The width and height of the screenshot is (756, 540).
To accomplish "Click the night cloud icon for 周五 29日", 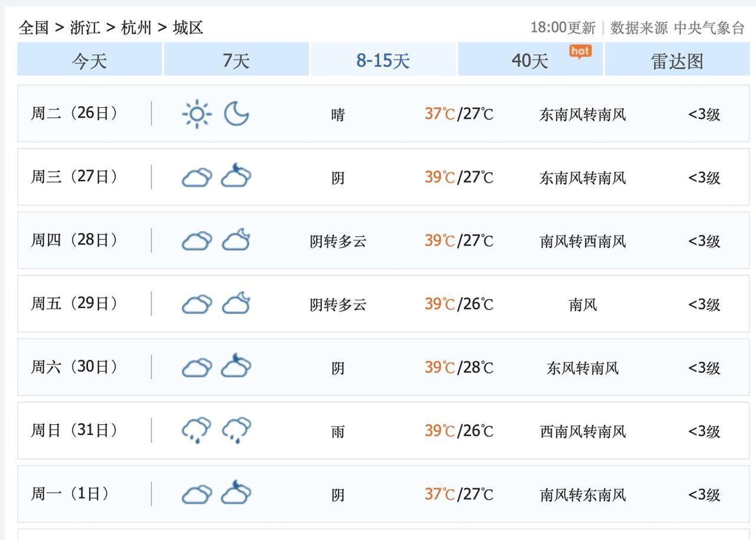I will 236,303.
